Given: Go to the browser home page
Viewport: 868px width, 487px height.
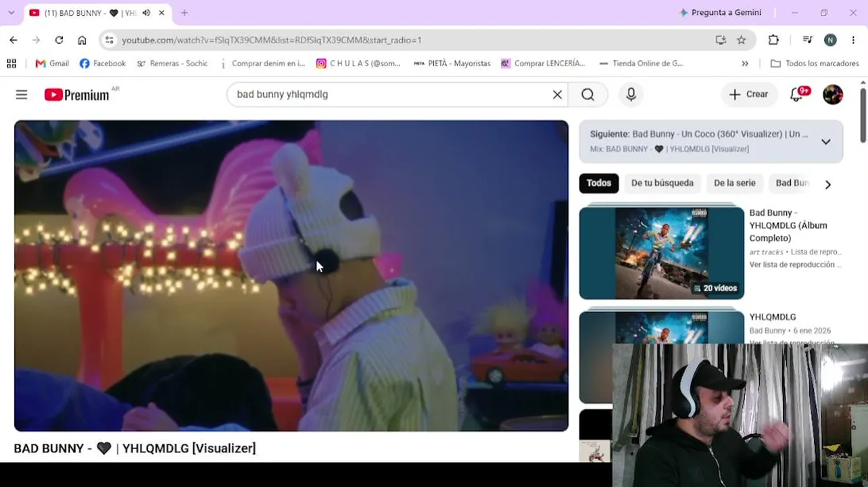Looking at the screenshot, I should (x=82, y=40).
